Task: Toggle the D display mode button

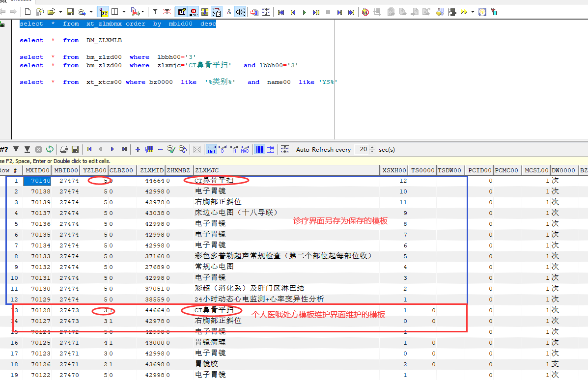Action: (223, 150)
